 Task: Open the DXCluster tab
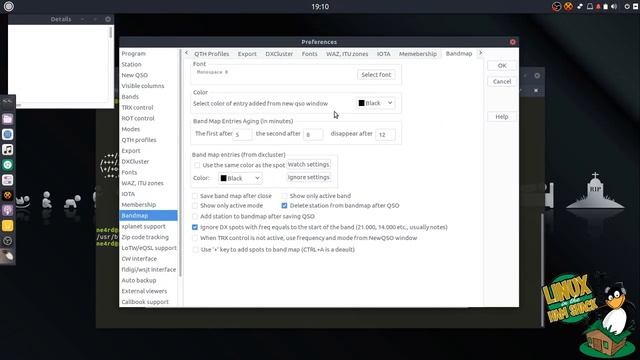point(279,54)
